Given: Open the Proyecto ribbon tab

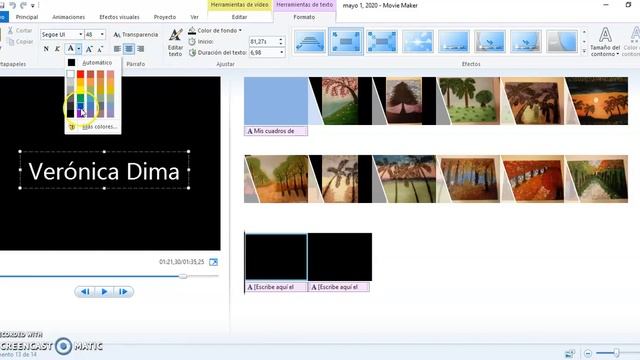Looking at the screenshot, I should tap(165, 17).
